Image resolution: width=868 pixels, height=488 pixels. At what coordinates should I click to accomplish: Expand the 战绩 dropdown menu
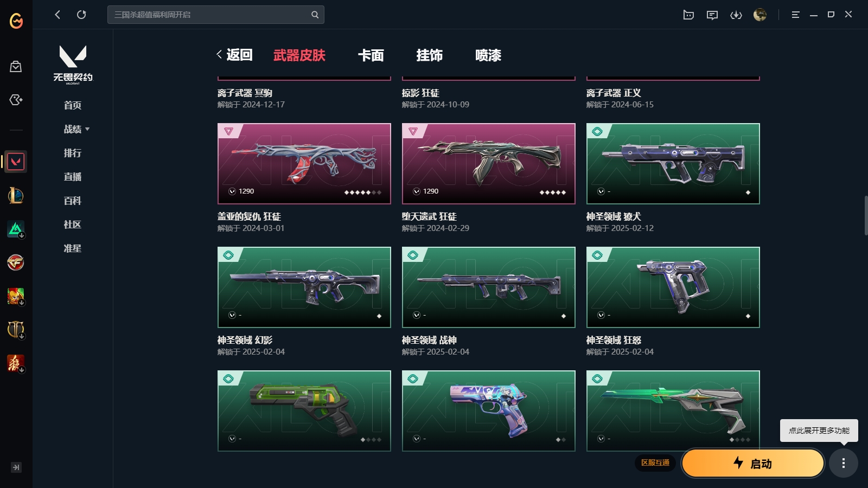pos(76,129)
